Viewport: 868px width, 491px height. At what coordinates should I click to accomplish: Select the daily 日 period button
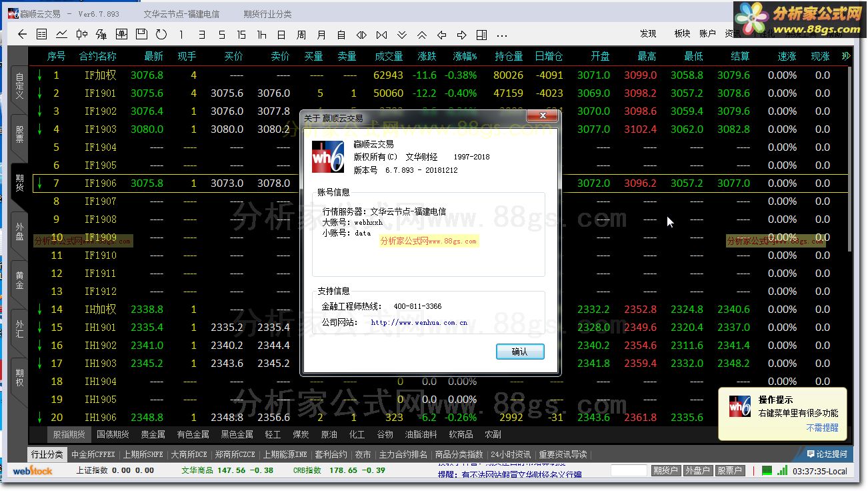281,35
